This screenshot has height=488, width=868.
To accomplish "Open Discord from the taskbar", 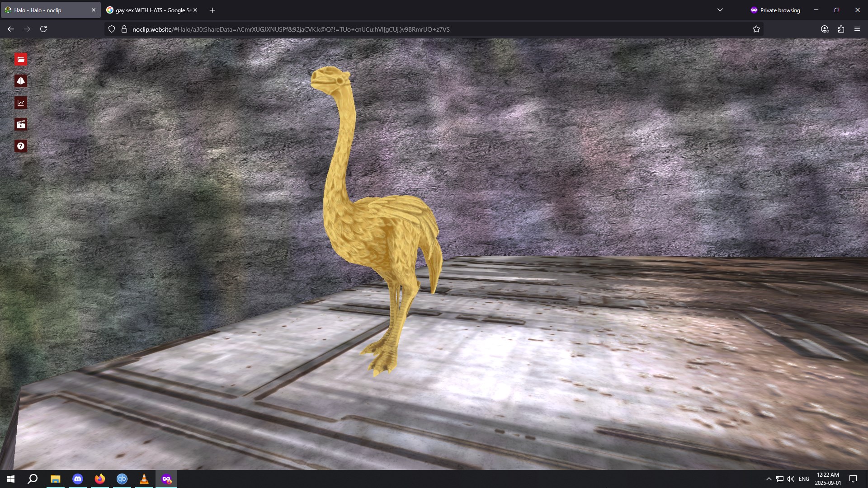I will point(78,479).
